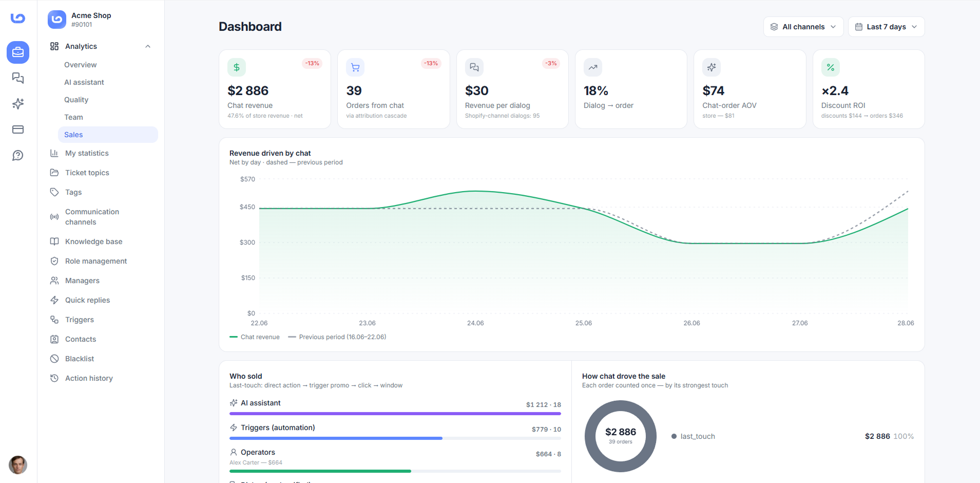980x483 pixels.
Task: Click the donut chart showing $2 886
Action: tap(621, 436)
